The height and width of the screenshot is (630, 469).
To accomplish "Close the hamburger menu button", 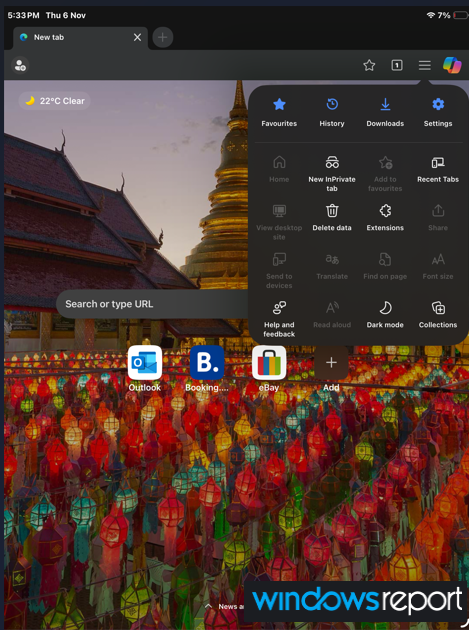I will coord(424,65).
